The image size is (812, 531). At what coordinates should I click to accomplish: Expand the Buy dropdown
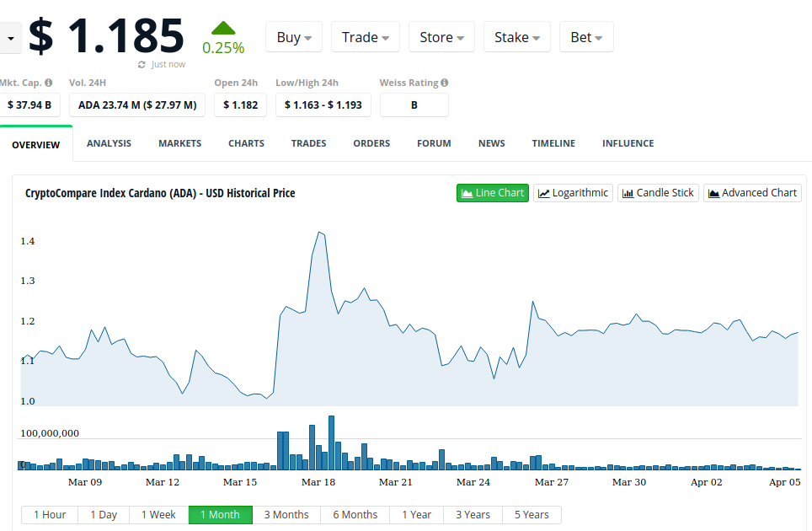pyautogui.click(x=294, y=37)
